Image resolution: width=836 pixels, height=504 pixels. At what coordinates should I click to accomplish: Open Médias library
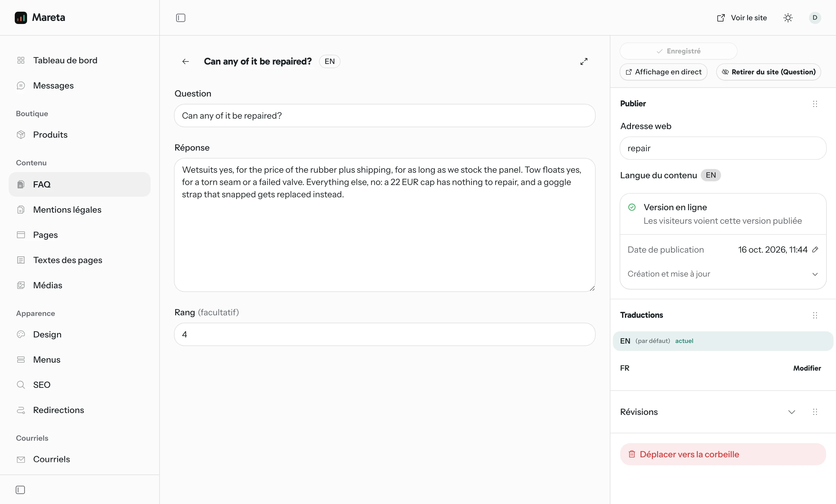point(79,285)
